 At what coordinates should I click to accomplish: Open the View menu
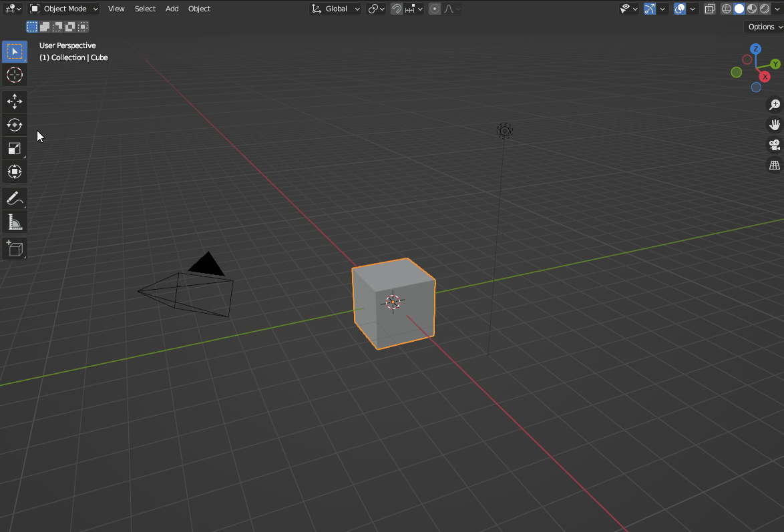pos(116,9)
